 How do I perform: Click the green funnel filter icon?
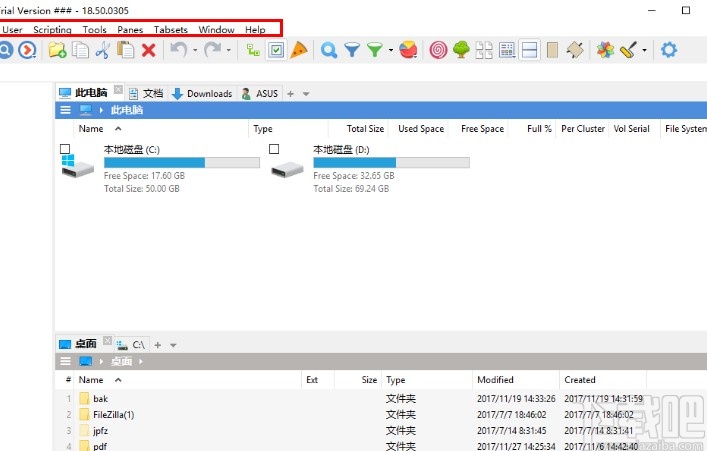point(374,50)
